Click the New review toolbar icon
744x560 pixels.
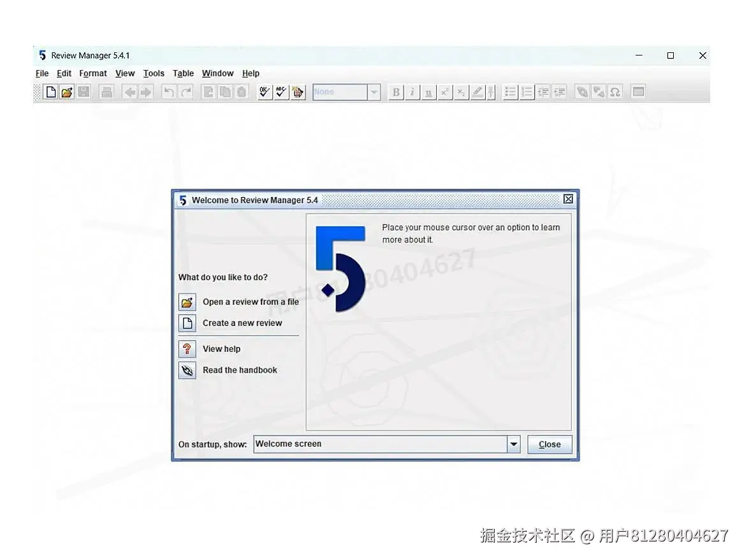point(50,92)
